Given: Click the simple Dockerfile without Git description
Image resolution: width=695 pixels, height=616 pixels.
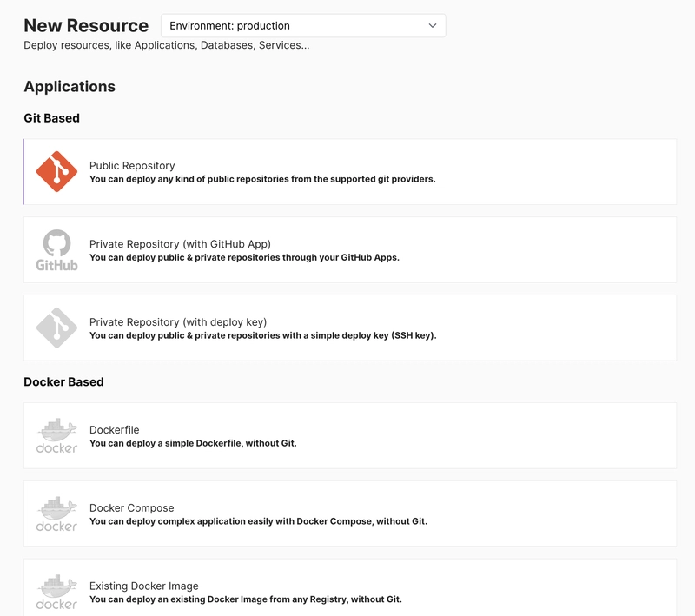Looking at the screenshot, I should 193,443.
